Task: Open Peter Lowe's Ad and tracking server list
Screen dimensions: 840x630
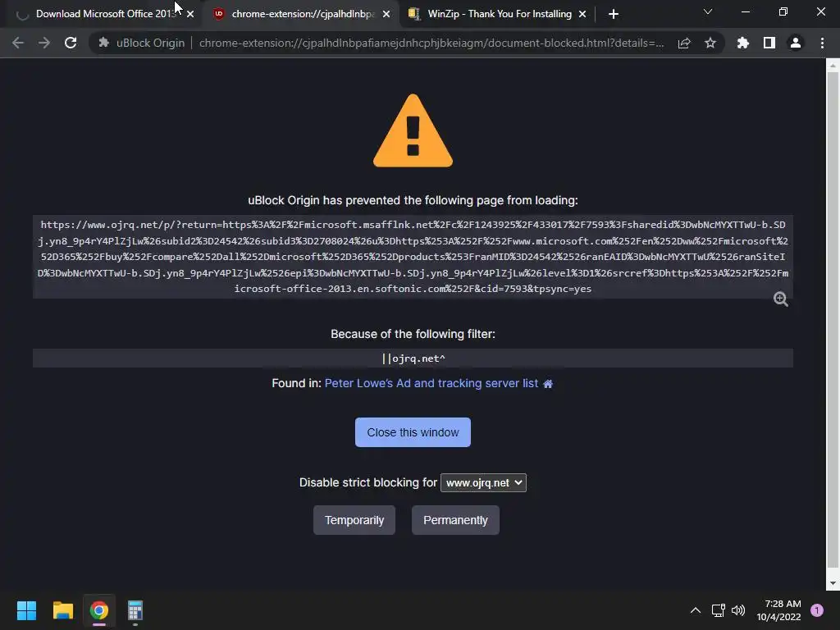Action: coord(431,384)
